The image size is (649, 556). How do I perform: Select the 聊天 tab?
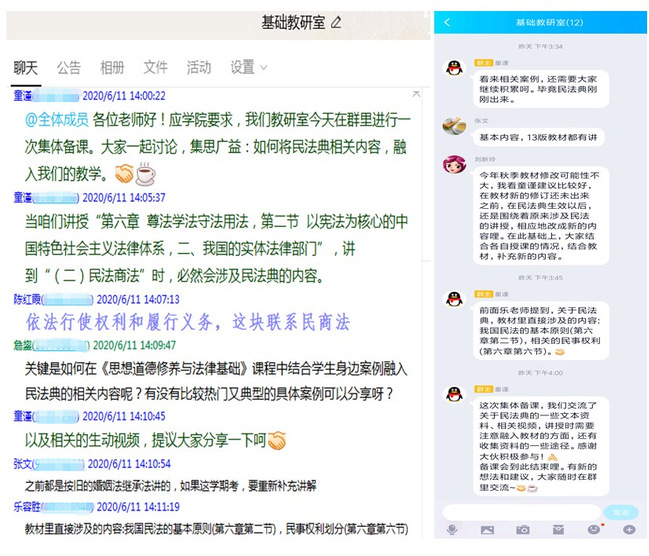26,67
